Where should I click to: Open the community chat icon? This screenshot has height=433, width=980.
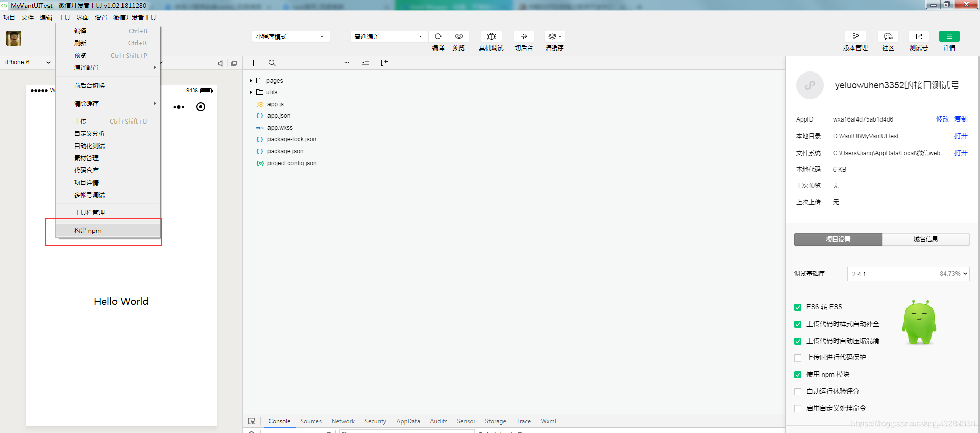pyautogui.click(x=888, y=36)
